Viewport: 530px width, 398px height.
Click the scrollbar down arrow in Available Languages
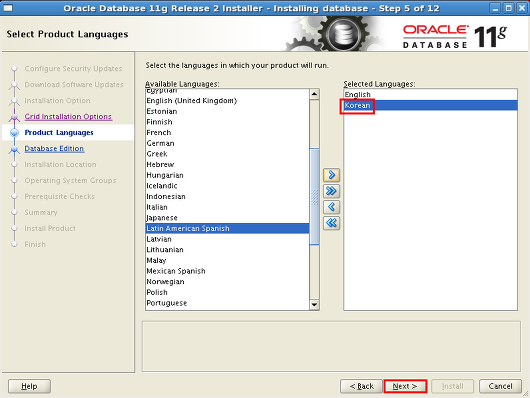314,305
